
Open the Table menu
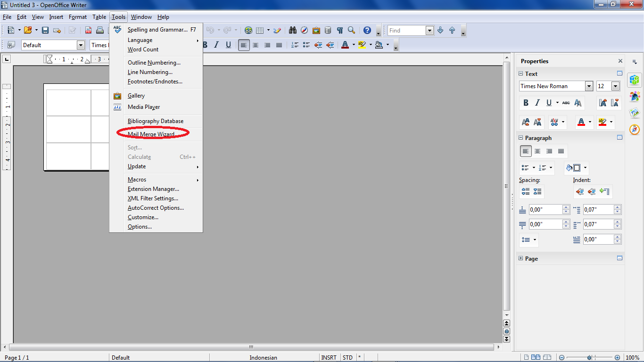(x=99, y=16)
